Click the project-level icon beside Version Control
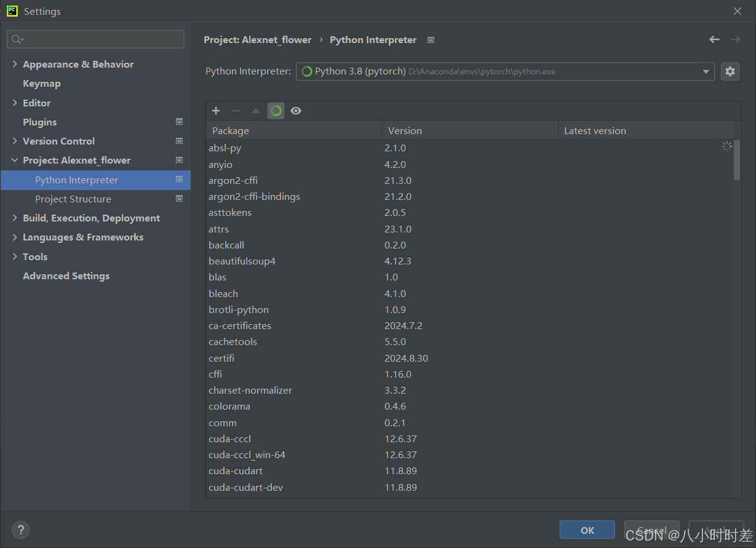 [179, 141]
